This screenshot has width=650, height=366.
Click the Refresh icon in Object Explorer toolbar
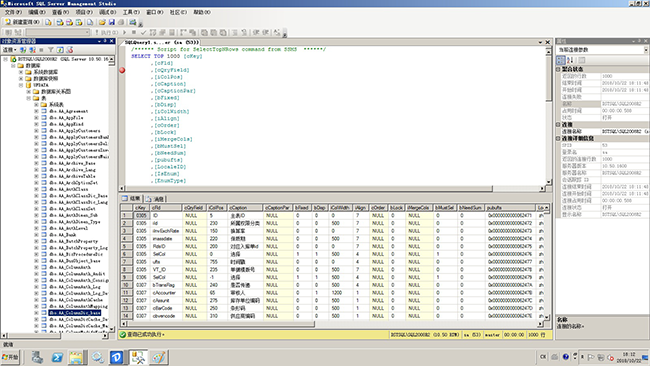[60, 50]
